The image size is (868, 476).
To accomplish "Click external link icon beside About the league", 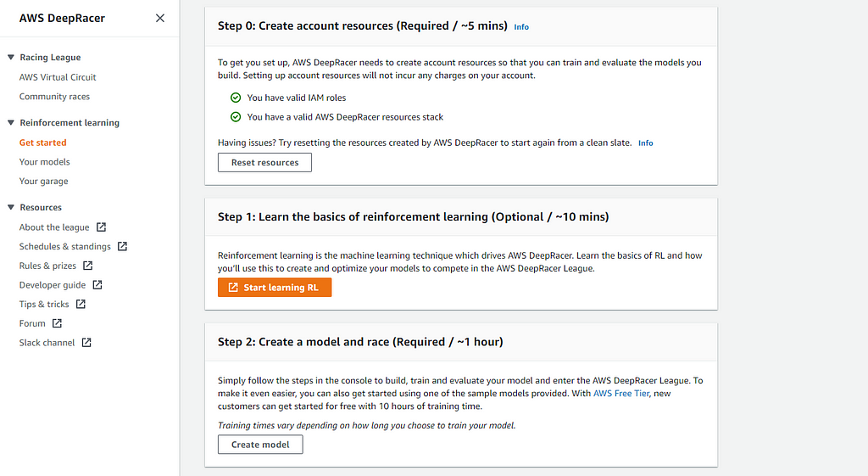I will (x=102, y=227).
